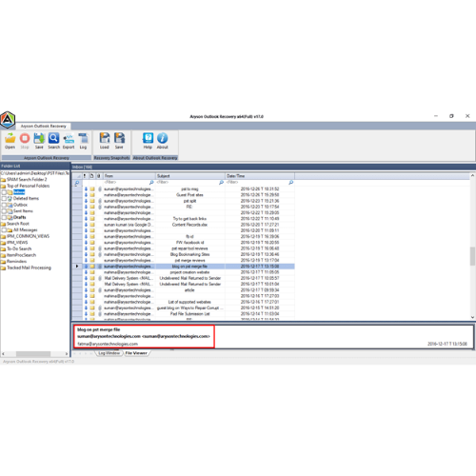Sort by the Subject column header
Image resolution: width=476 pixels, height=476 pixels.
coord(190,176)
